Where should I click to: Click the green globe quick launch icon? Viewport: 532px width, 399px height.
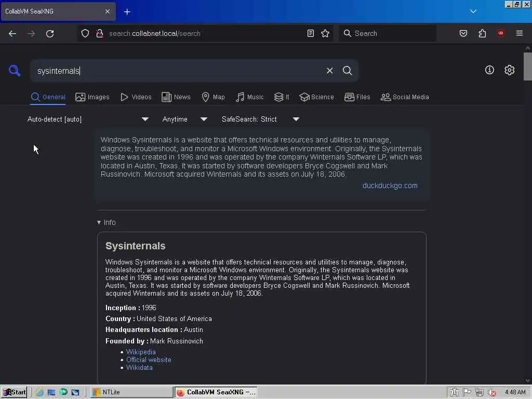coord(63,392)
